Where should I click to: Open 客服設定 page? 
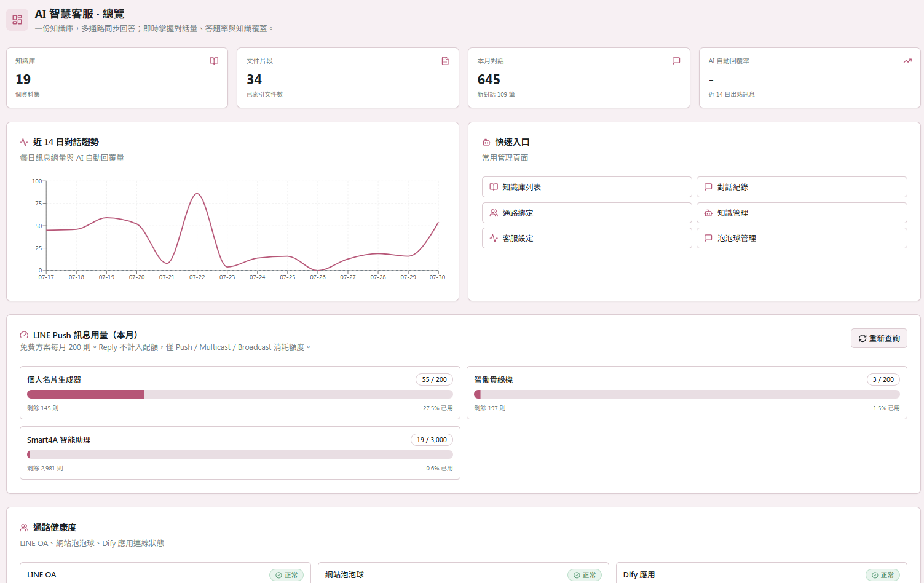[587, 238]
